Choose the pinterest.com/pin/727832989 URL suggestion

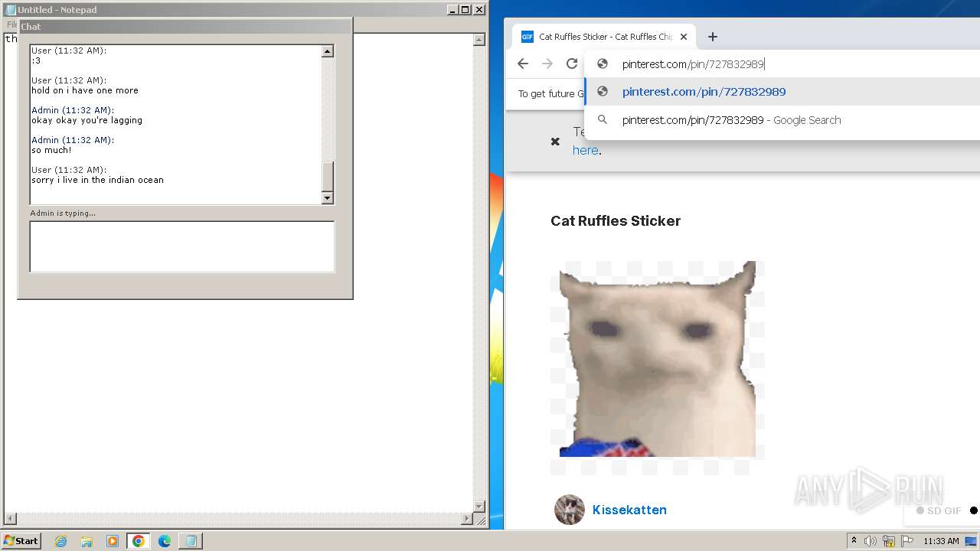click(x=782, y=92)
